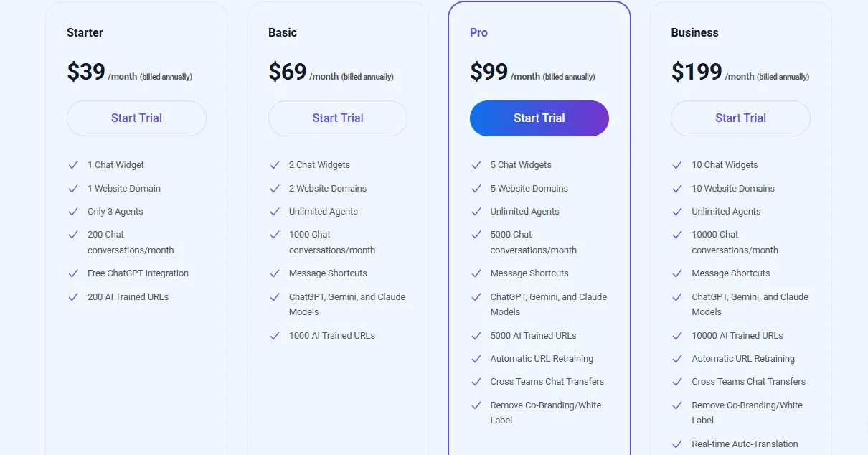Click Start Trial under the Business plan
The width and height of the screenshot is (868, 455).
pos(740,118)
